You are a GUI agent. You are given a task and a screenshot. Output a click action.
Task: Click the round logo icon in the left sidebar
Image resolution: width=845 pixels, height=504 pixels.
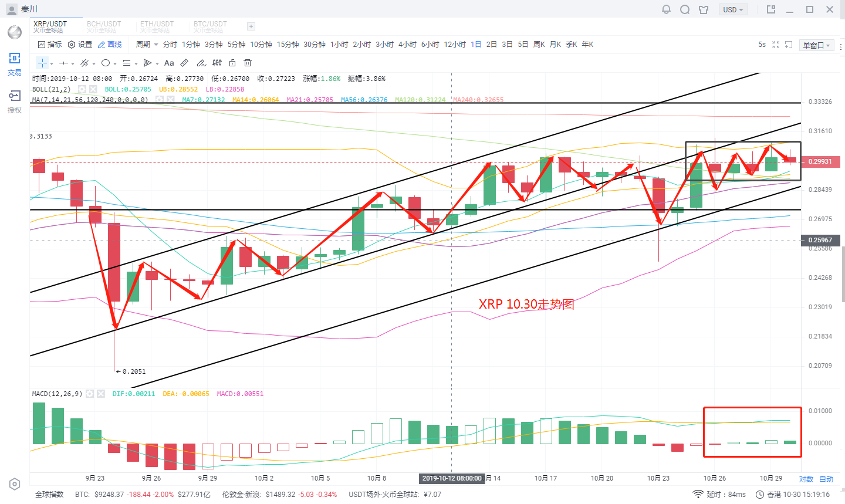pos(15,32)
